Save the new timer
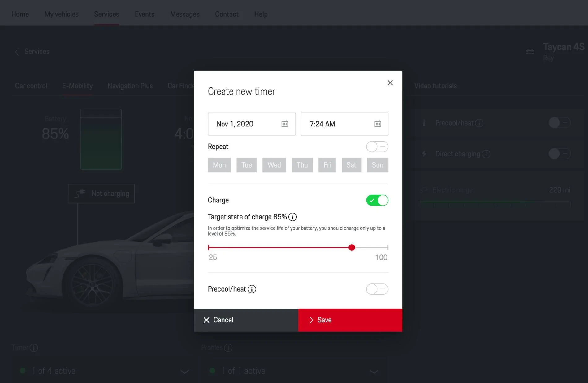 pos(350,320)
